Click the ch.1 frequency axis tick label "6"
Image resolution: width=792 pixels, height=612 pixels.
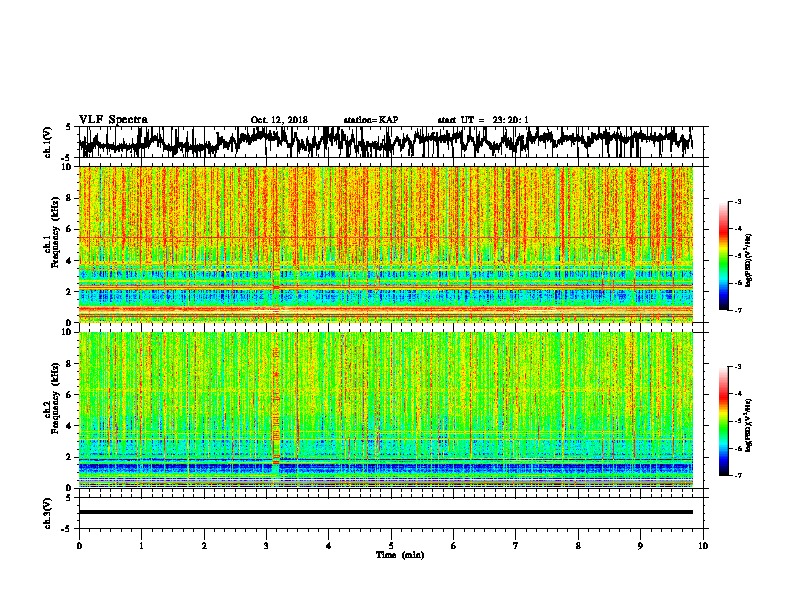70,229
